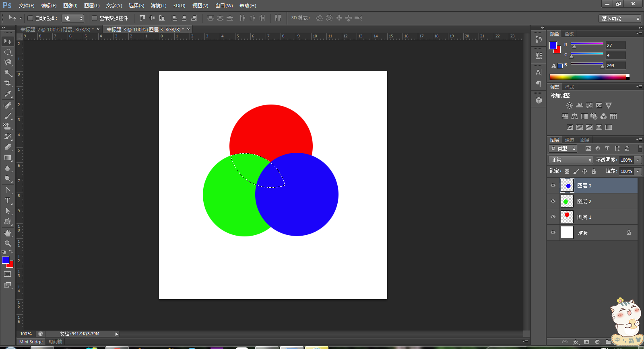The image size is (644, 349).
Task: Select the Magic Wand tool
Action: coord(8,73)
